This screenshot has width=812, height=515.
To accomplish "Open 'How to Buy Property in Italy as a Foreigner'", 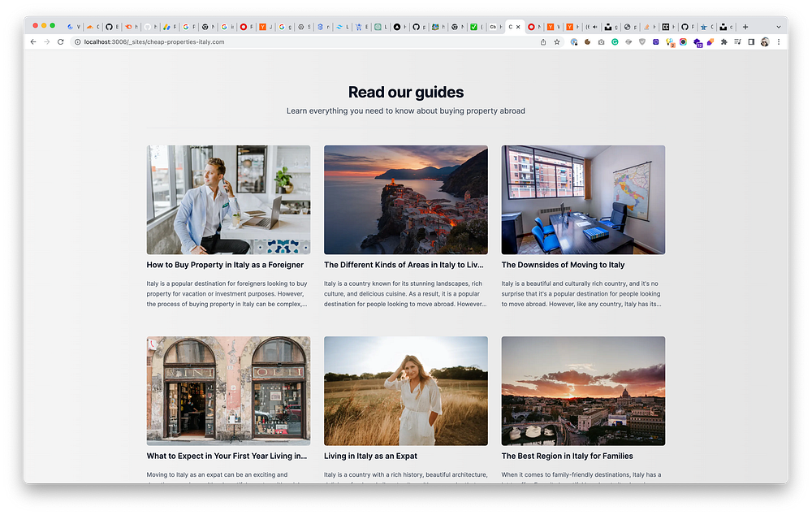I will click(225, 265).
